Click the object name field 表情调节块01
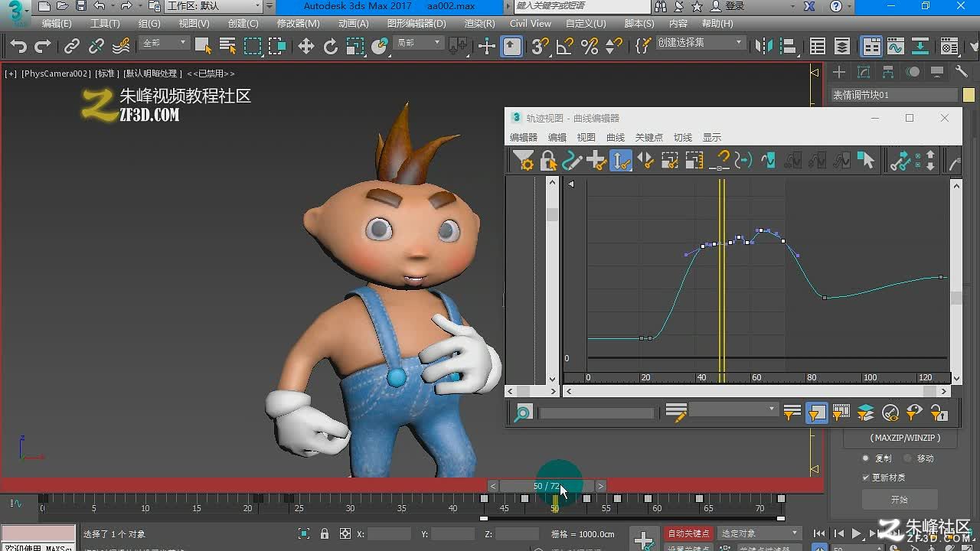The image size is (980, 551). (894, 95)
